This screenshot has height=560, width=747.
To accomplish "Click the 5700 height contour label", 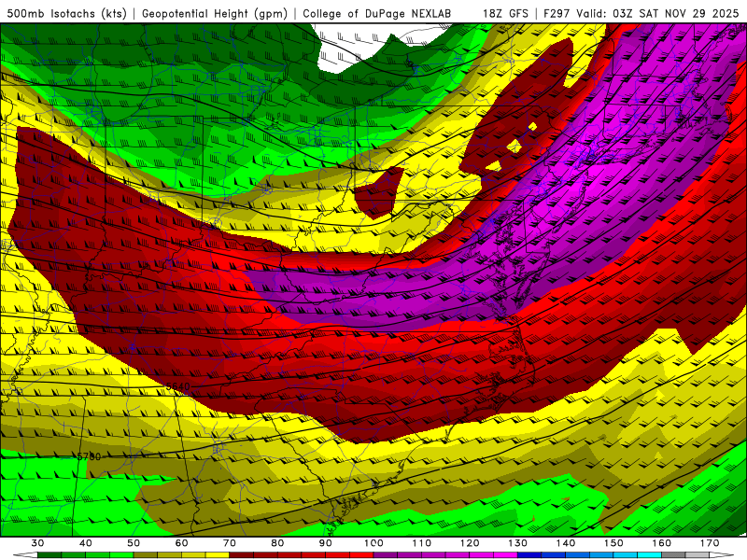I will [x=89, y=456].
